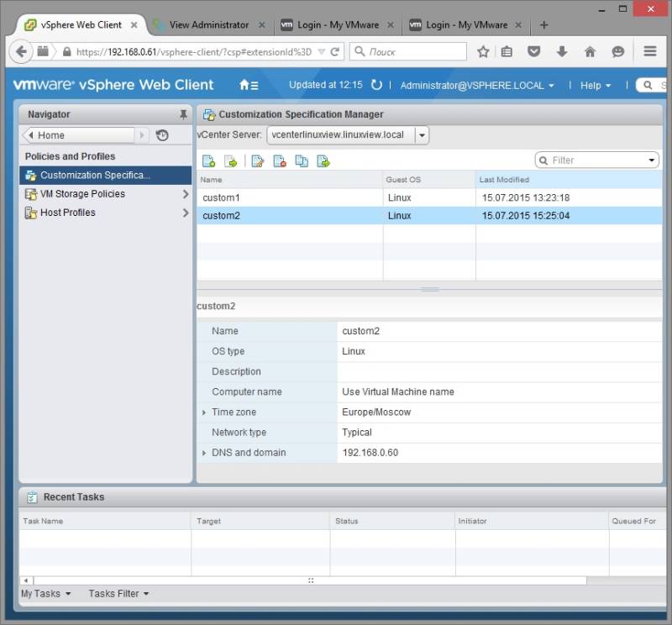Open the Tasks Filter dropdown
Screen dimensions: 672x625
[x=118, y=594]
